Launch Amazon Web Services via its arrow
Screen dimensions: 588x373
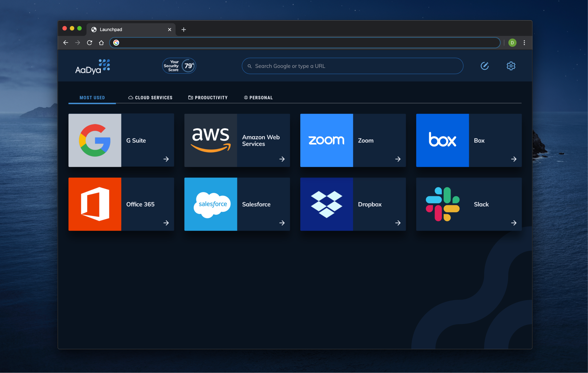[282, 159]
